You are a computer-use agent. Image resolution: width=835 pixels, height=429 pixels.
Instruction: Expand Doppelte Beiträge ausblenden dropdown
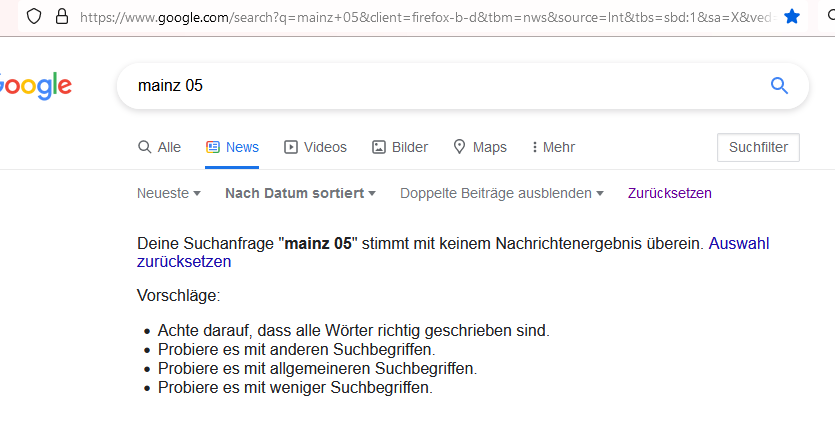502,193
